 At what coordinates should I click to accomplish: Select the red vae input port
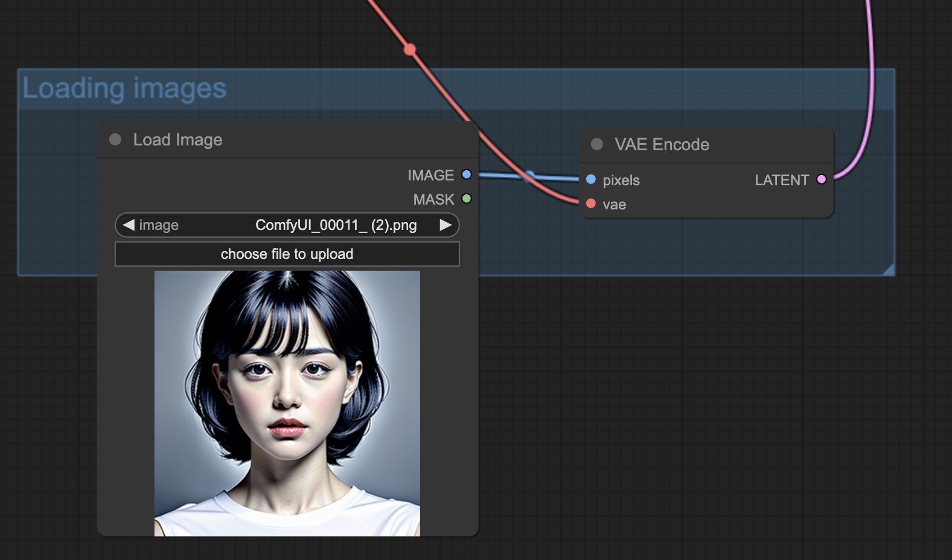tap(591, 204)
